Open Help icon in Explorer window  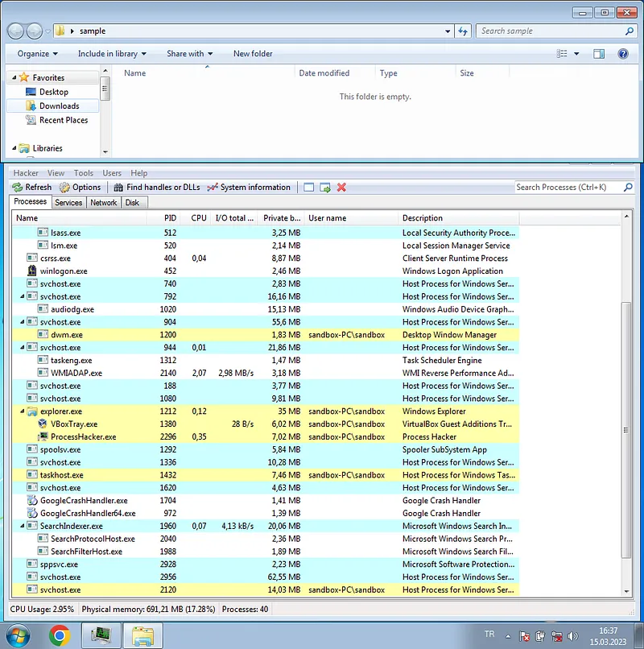click(x=622, y=54)
